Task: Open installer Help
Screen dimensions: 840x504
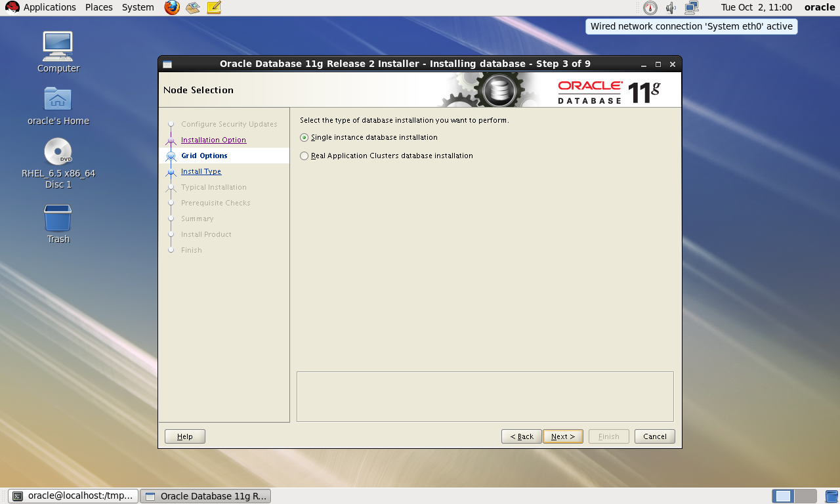Action: coord(185,436)
